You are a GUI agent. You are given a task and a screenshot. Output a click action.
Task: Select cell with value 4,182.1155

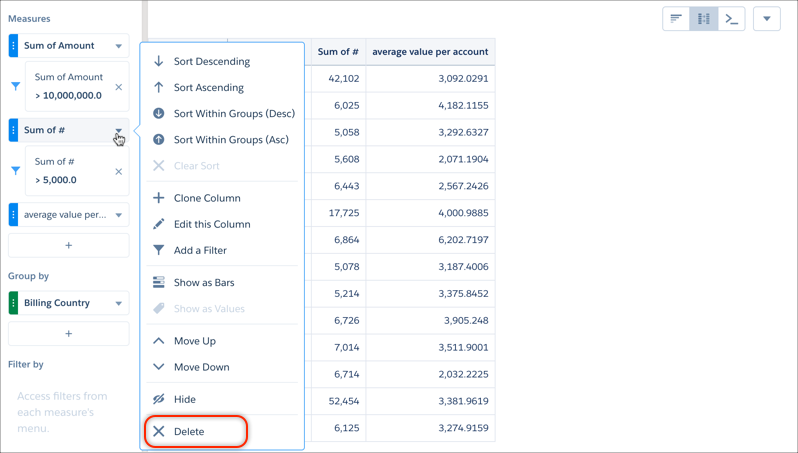[431, 105]
